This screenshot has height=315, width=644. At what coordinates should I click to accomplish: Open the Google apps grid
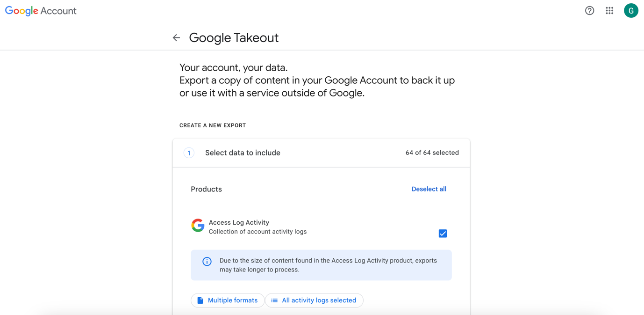pyautogui.click(x=609, y=11)
